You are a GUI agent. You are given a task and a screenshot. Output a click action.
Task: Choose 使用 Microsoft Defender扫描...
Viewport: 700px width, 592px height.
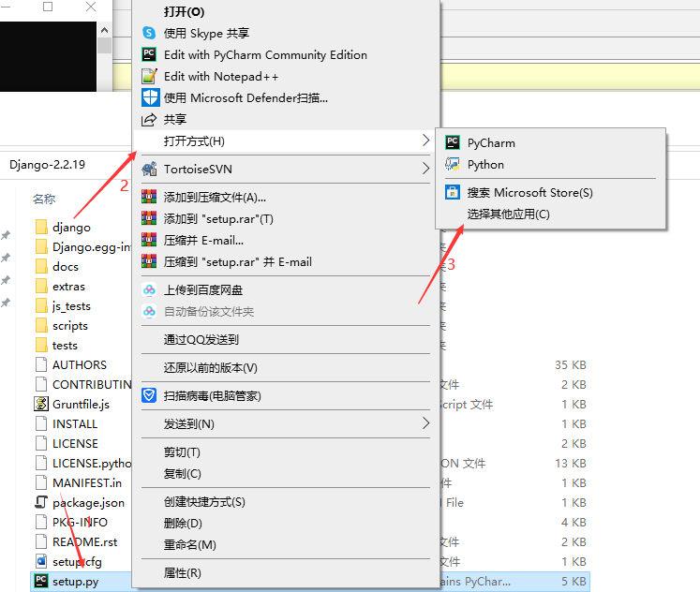tap(246, 97)
